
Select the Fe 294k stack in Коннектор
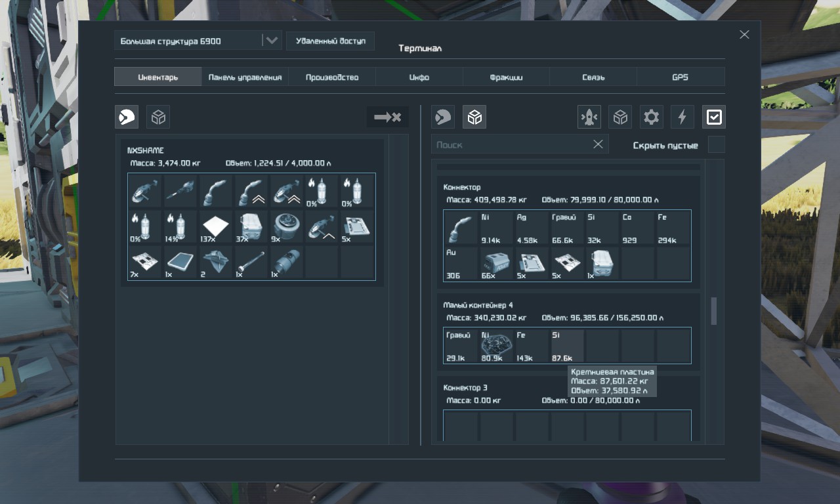click(673, 228)
